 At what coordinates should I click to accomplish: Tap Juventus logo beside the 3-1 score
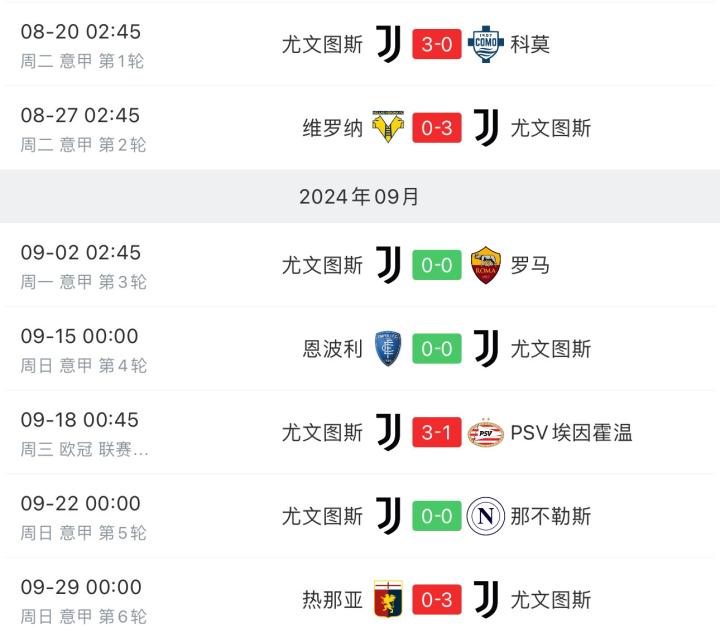(388, 433)
